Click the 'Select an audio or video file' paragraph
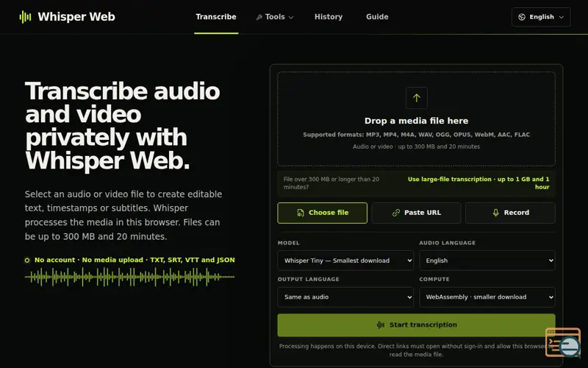The height and width of the screenshot is (368, 588). coord(123,215)
